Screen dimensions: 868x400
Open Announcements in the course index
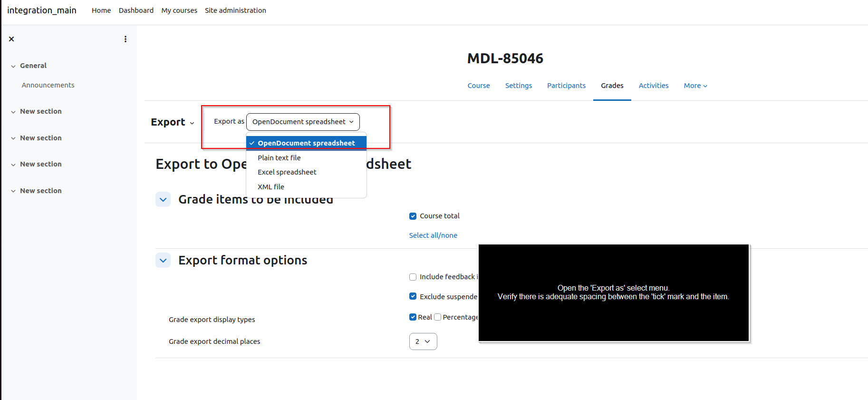(48, 85)
